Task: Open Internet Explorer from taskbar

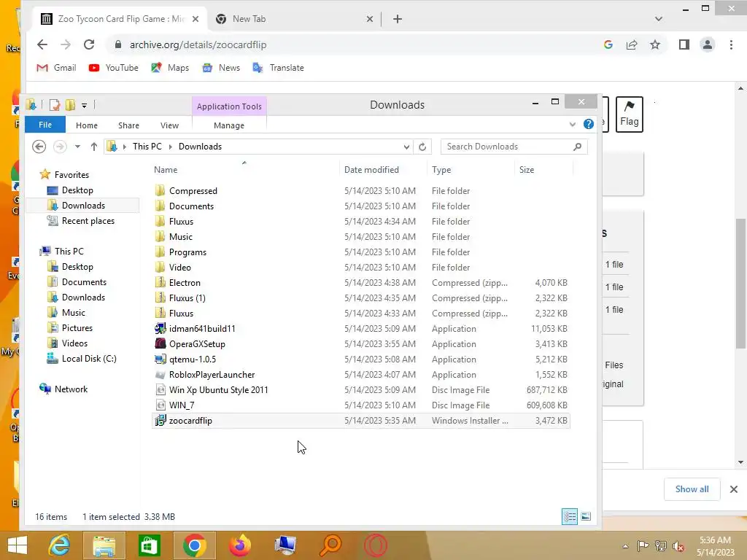Action: tap(60, 545)
